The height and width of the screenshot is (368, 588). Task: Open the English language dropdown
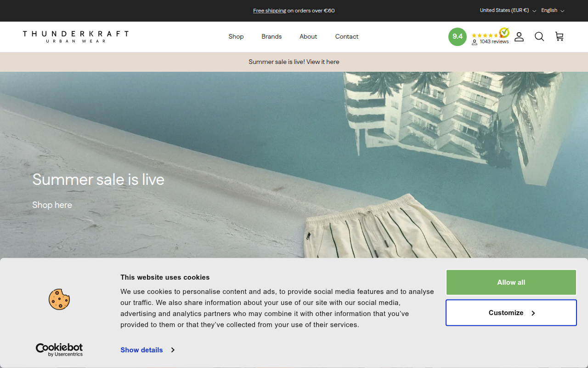click(x=553, y=11)
